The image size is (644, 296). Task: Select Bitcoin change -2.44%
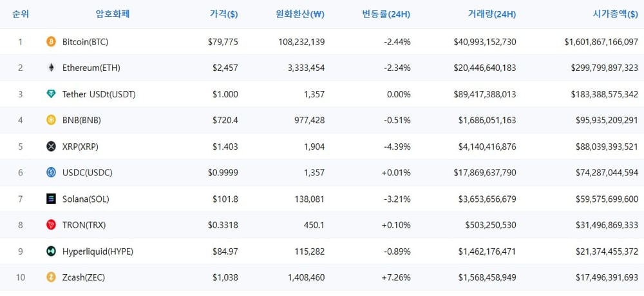tap(397, 42)
